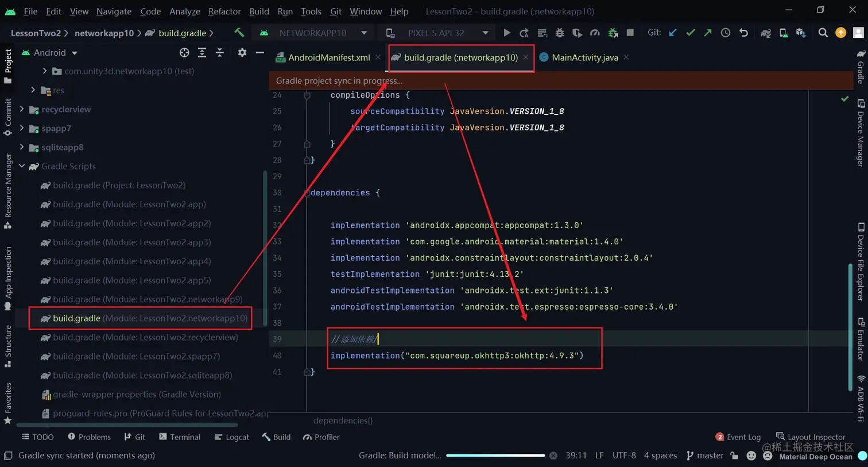Click the Git Rollback icon
Screen dimensions: 868x467
743,33
